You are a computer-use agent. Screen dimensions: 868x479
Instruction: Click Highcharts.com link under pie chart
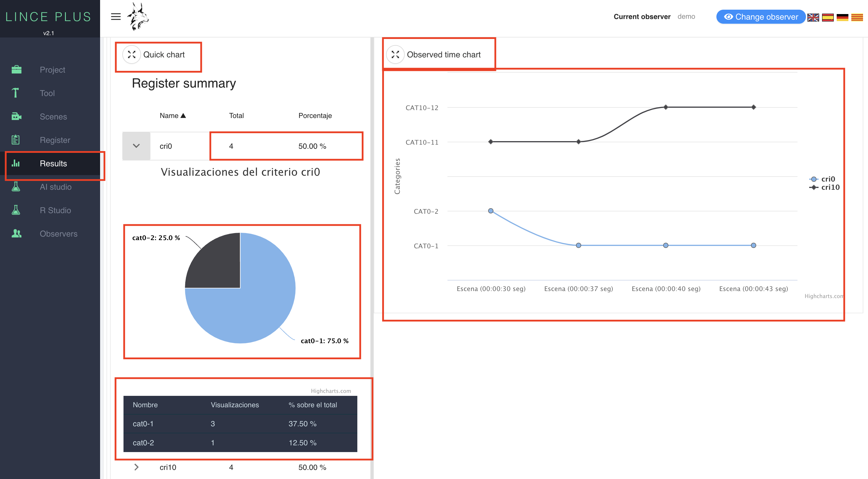click(331, 391)
